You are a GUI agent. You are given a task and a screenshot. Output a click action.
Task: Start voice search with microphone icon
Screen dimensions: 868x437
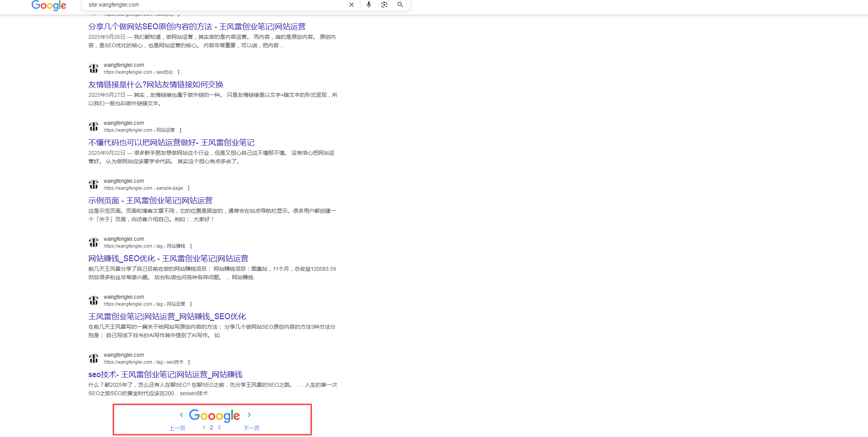pyautogui.click(x=368, y=5)
